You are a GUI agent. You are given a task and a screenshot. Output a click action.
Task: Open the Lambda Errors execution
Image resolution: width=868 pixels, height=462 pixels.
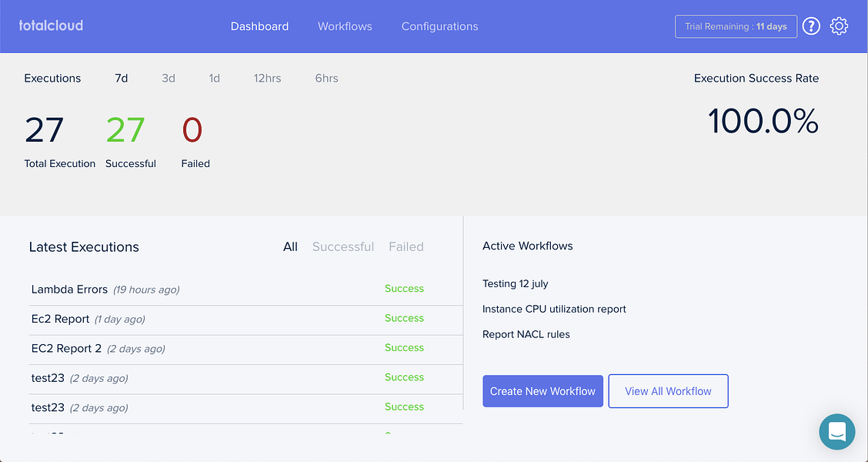69,290
